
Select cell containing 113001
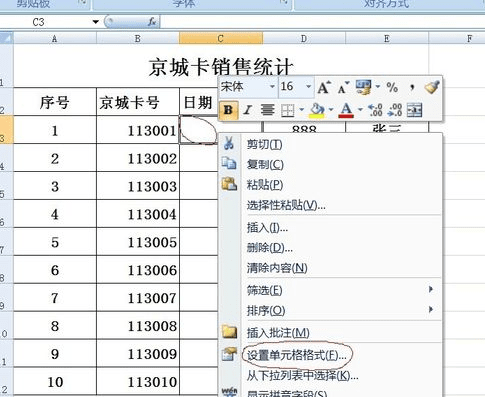[x=138, y=130]
